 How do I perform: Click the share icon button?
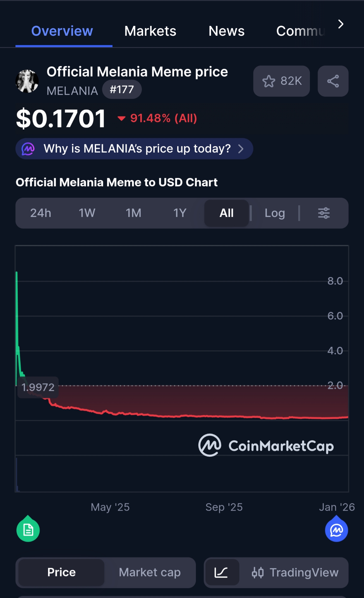pos(333,81)
